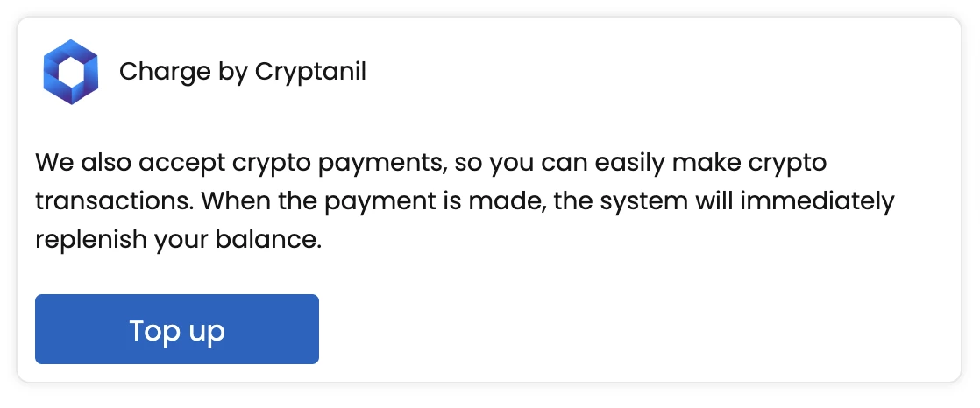Click the crypto payments description paragraph
The width and height of the screenshot is (980, 408).
click(x=465, y=201)
